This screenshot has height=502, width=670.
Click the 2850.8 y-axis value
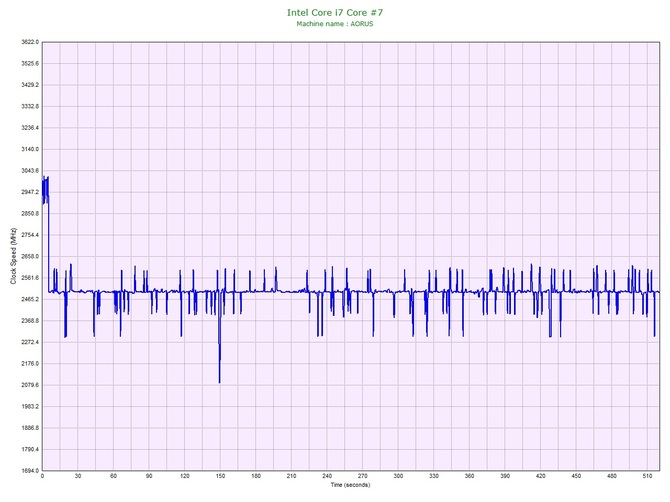coord(30,213)
